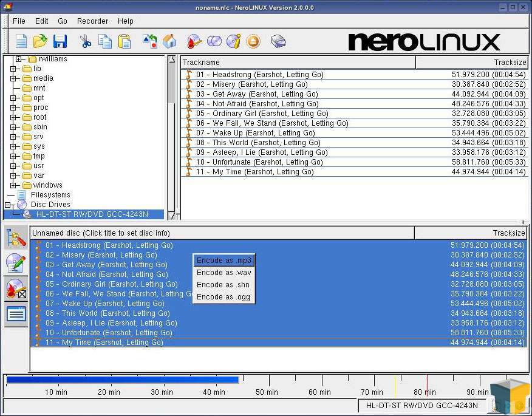Click the Copy disc double-CD icon
Screen dimensions: 532x416
coord(214,41)
